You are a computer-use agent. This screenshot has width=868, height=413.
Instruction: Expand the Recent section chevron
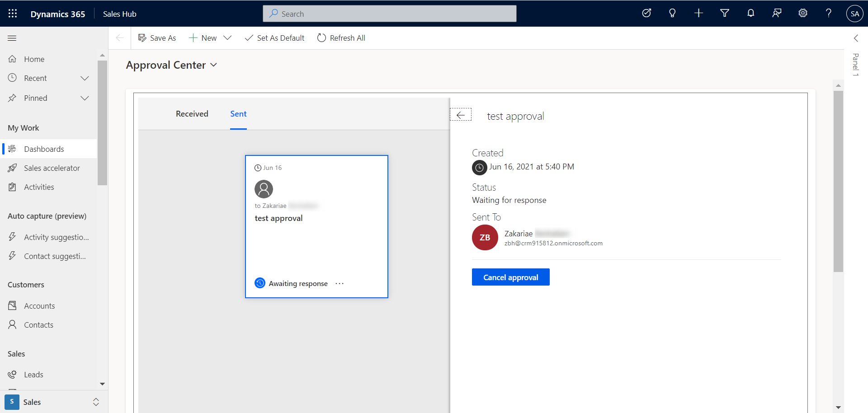[85, 78]
